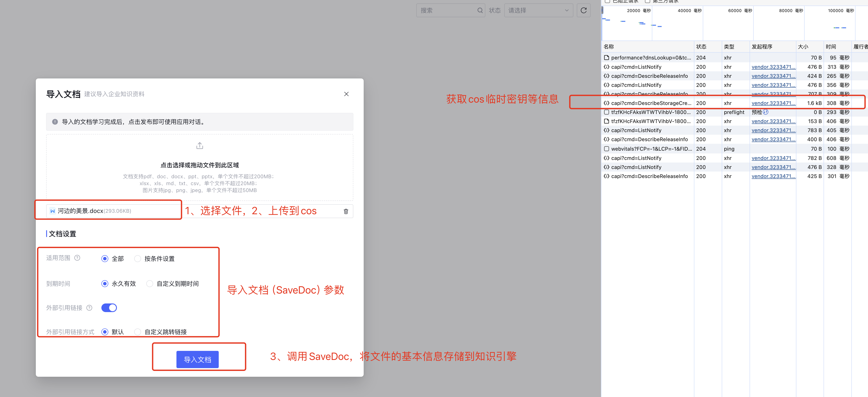Screen dimensions: 868x397
Task: Click the help icon next to 外部引用链接
Action: click(x=89, y=308)
